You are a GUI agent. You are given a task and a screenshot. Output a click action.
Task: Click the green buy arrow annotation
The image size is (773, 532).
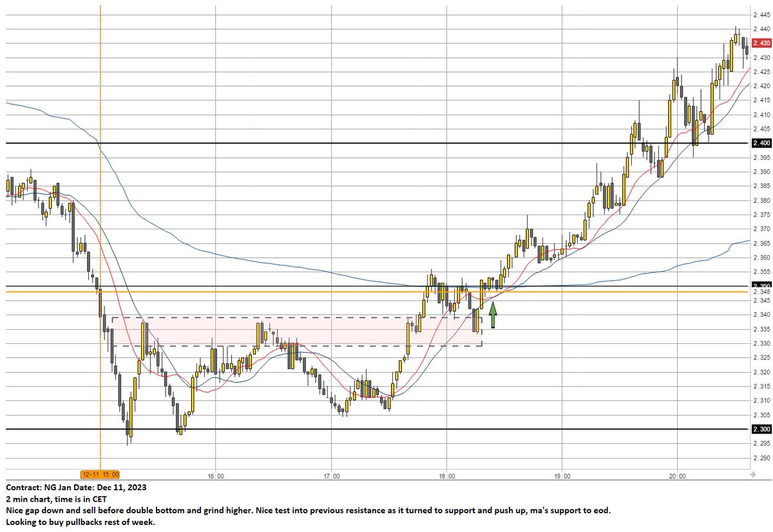[492, 314]
